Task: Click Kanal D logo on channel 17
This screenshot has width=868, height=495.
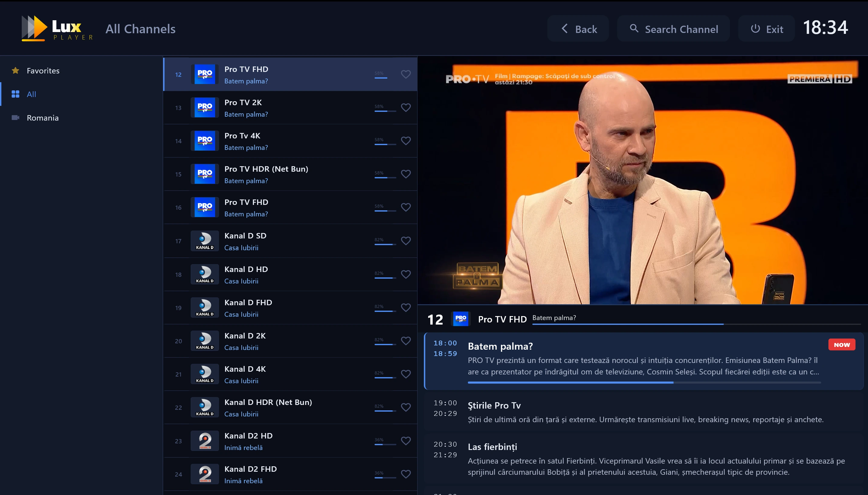Action: (205, 241)
